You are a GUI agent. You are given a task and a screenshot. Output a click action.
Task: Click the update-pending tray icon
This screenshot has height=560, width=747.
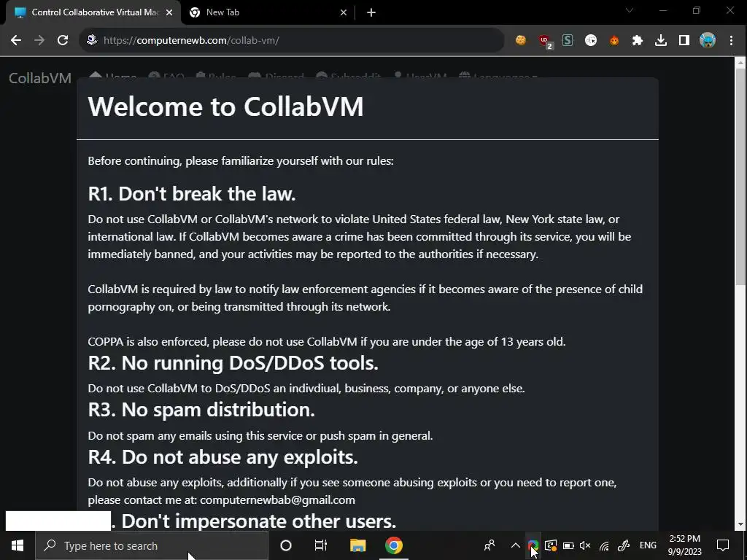click(551, 545)
